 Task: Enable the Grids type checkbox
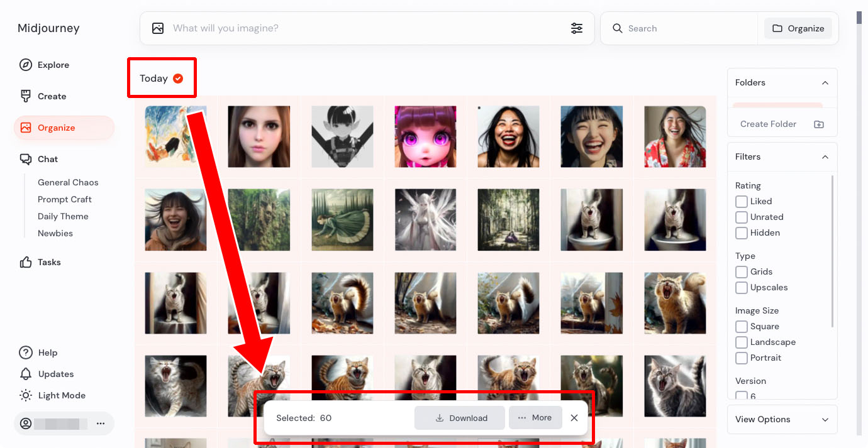(742, 272)
